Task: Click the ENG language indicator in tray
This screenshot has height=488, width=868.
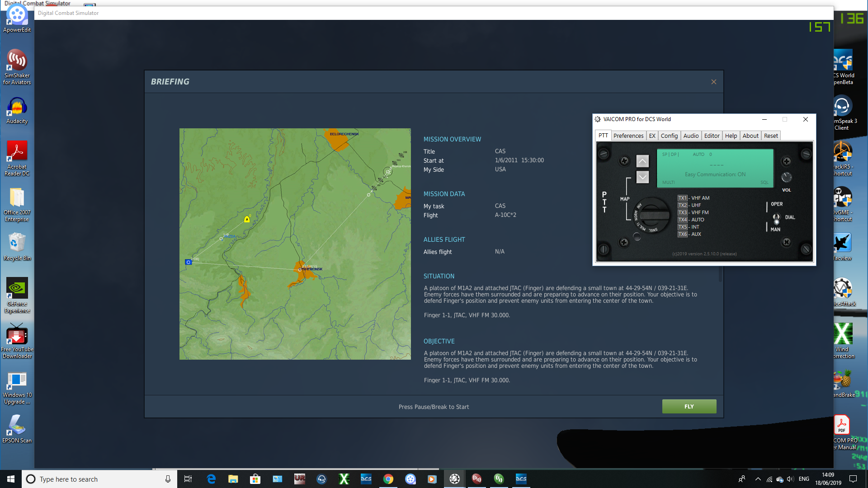Action: (804, 479)
